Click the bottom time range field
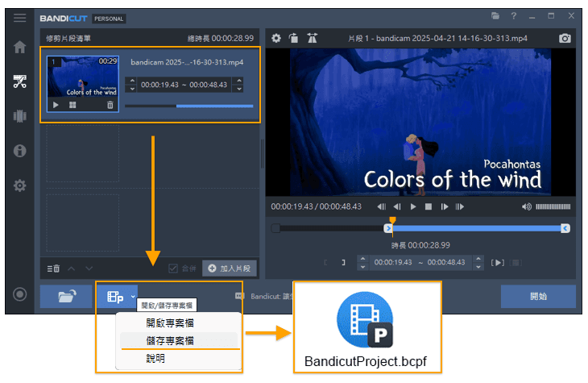 coord(420,263)
